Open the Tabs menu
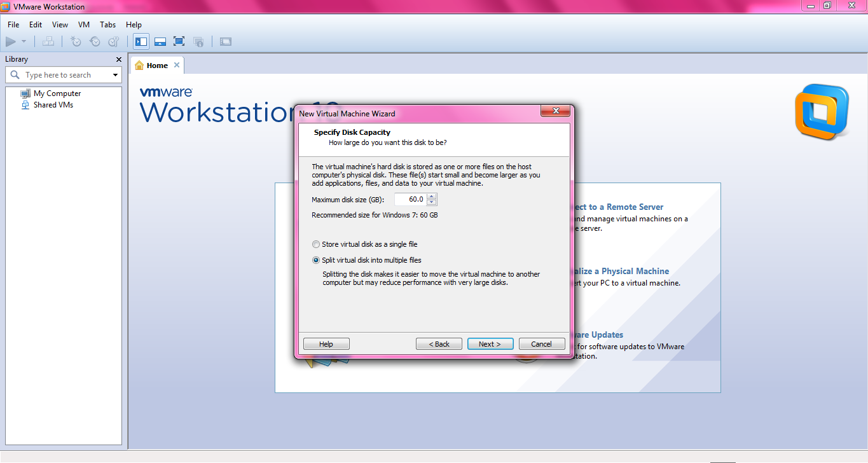The image size is (868, 463). pos(108,25)
